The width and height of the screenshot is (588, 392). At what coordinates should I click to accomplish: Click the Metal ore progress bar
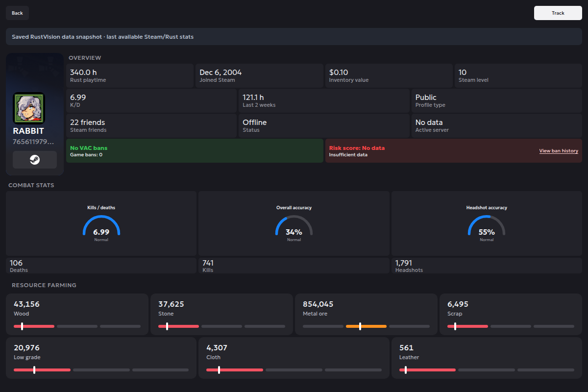pos(366,326)
